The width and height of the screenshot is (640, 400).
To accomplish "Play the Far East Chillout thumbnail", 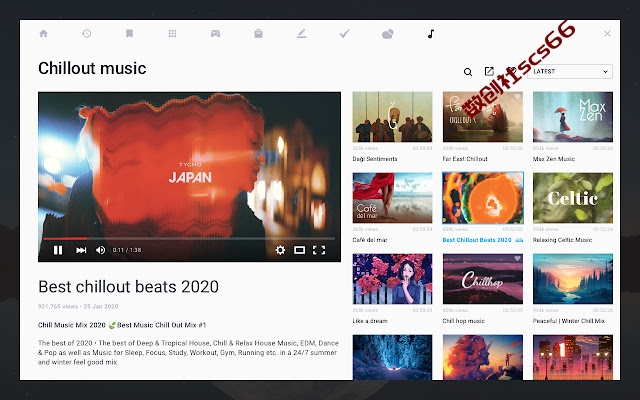I will pyautogui.click(x=482, y=117).
